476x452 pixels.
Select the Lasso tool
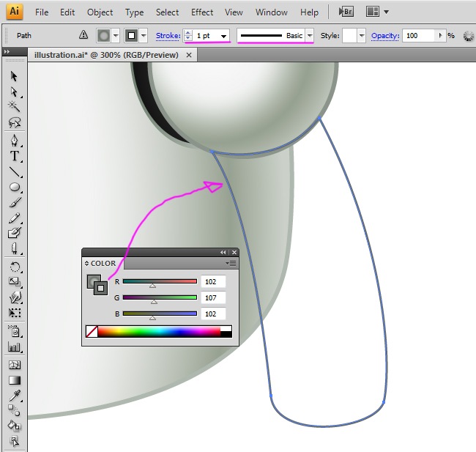coord(14,122)
